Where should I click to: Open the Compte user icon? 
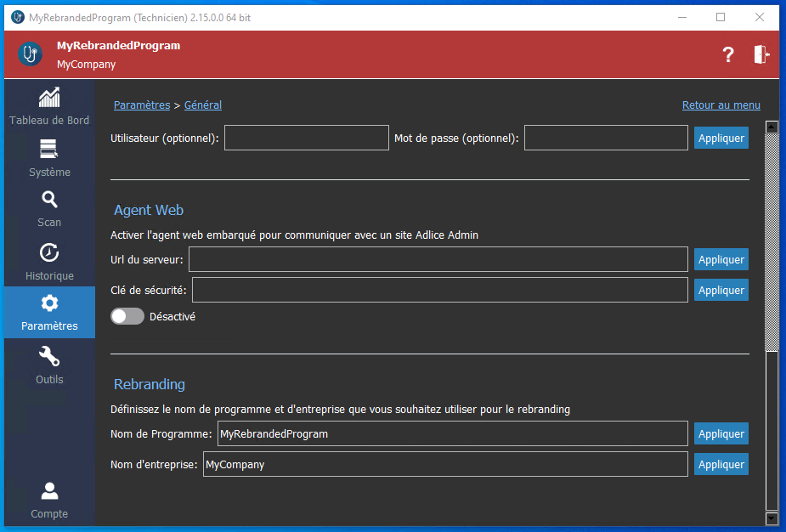coord(49,491)
